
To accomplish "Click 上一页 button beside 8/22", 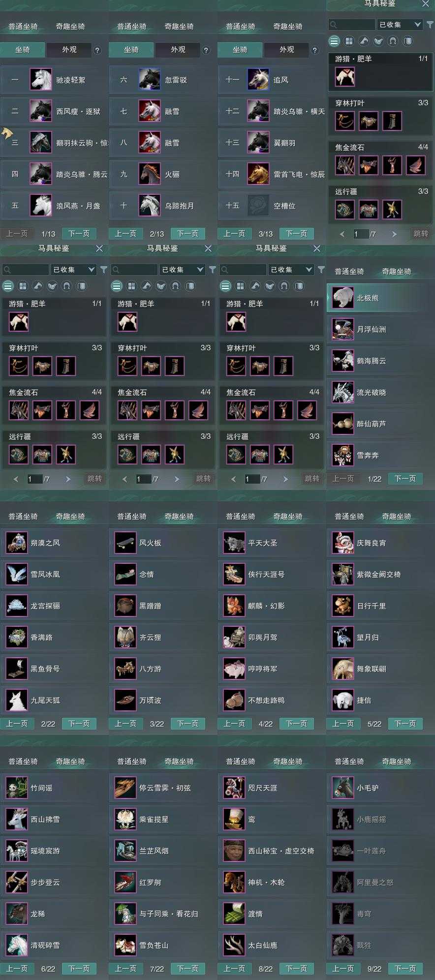I will pyautogui.click(x=234, y=969).
